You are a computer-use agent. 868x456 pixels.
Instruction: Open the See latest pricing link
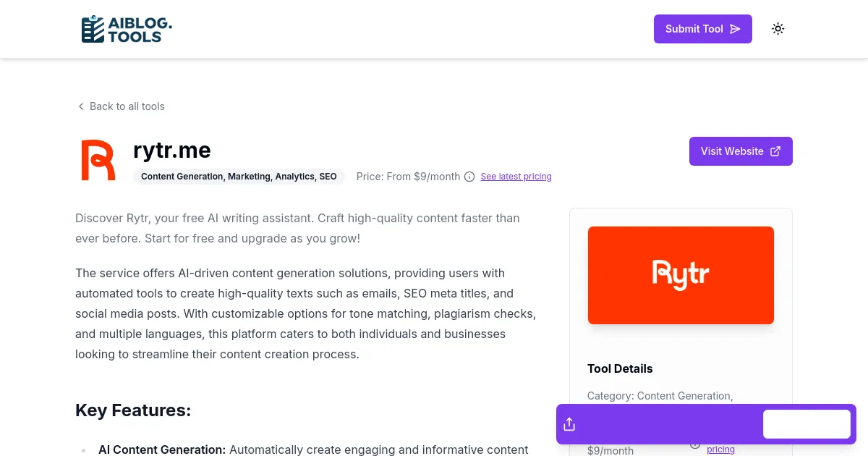[x=516, y=177]
